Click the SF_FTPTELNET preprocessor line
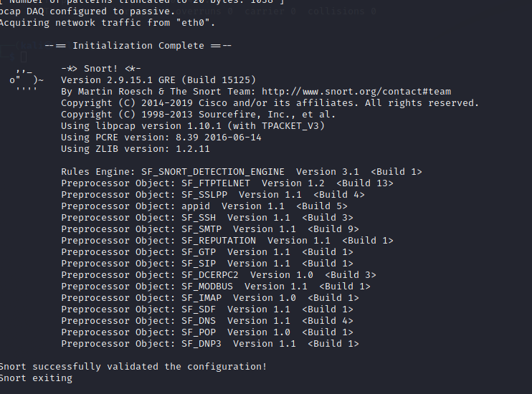This screenshot has width=532, height=394. pyautogui.click(x=227, y=183)
